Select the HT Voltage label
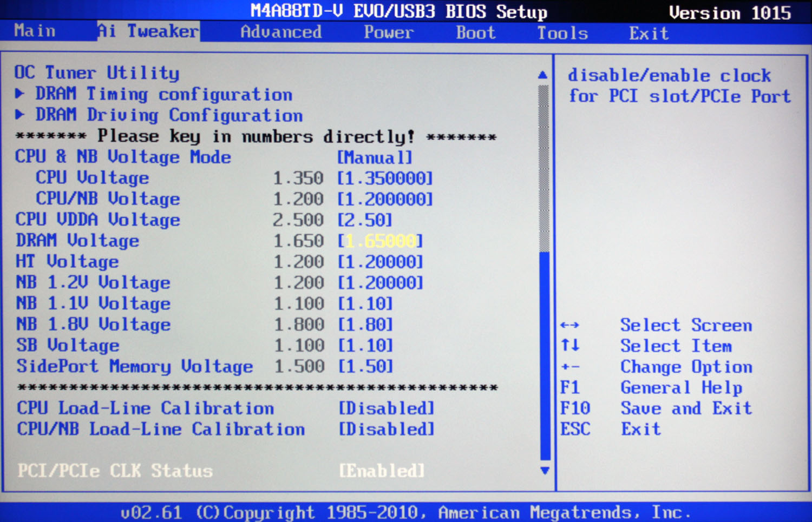 tap(67, 262)
